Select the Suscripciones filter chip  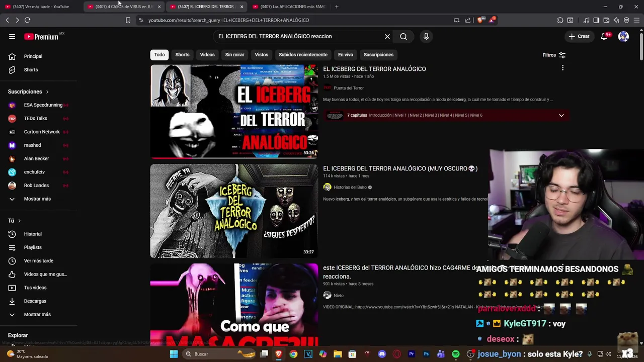click(x=378, y=55)
